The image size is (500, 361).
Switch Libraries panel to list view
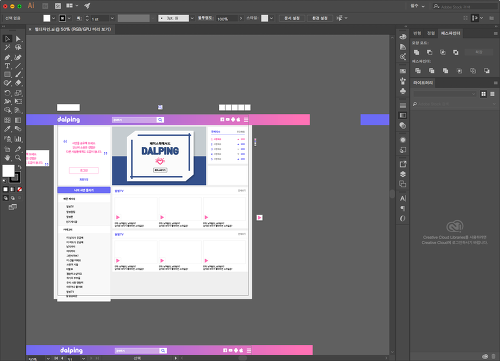[x=492, y=94]
